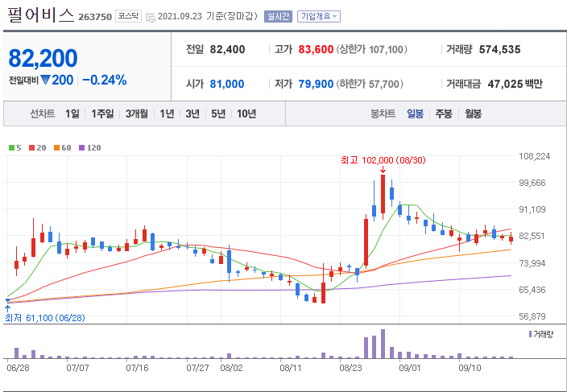Select the 5년 line chart tab

218,114
